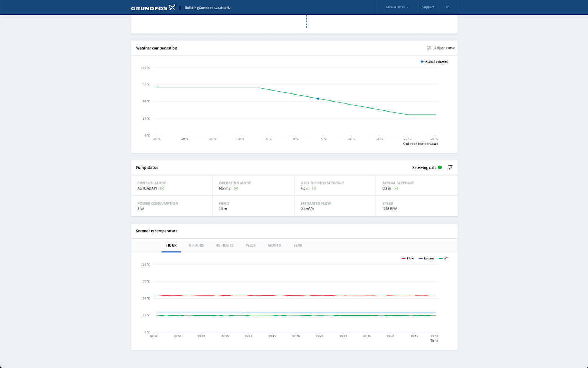The height and width of the screenshot is (368, 588).
Task: Click the Grundfos logo in header
Action: click(x=153, y=8)
